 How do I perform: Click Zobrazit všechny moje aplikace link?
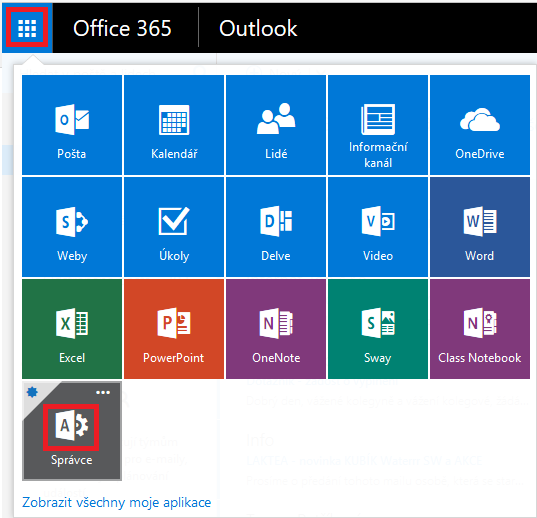(x=116, y=502)
